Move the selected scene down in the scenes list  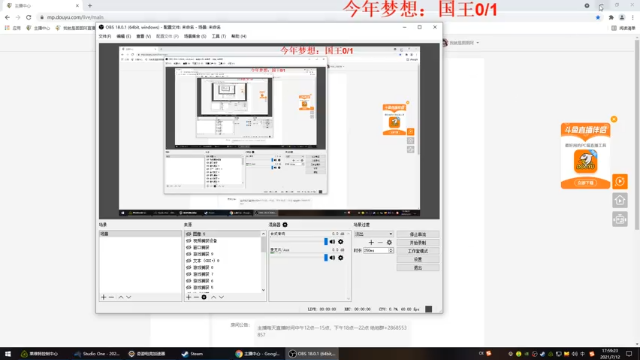(129, 297)
